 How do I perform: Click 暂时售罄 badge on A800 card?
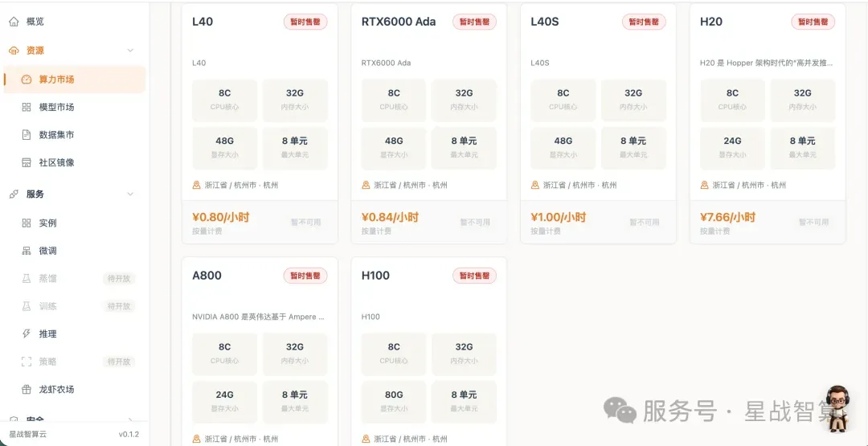pyautogui.click(x=305, y=276)
